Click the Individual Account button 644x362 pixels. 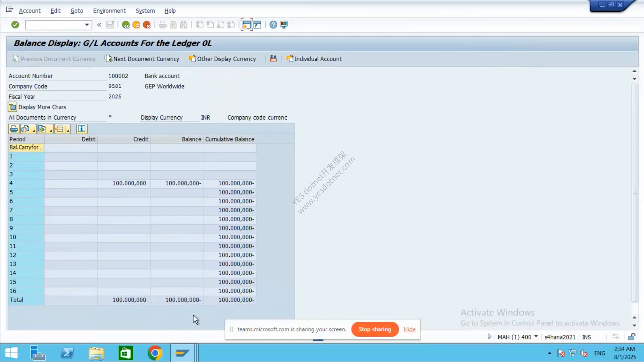point(314,59)
